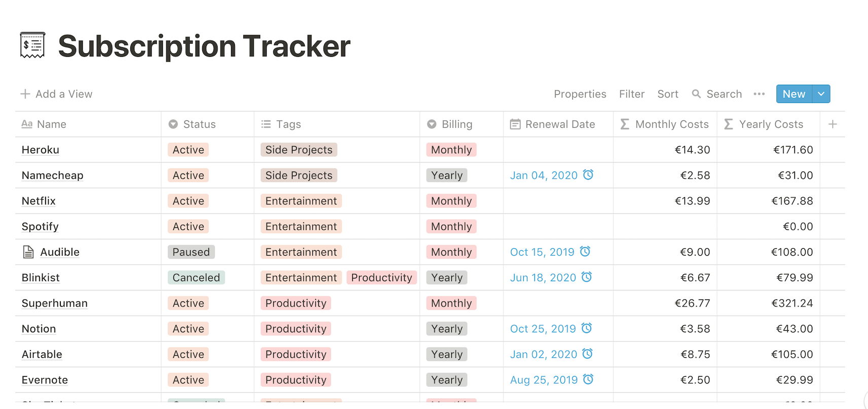The image size is (868, 409).
Task: Click the sigma icon on Monthly Costs column
Action: point(625,124)
